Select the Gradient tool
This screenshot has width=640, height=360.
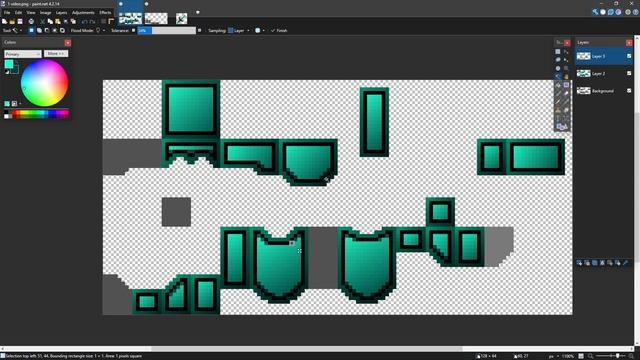pos(566,85)
